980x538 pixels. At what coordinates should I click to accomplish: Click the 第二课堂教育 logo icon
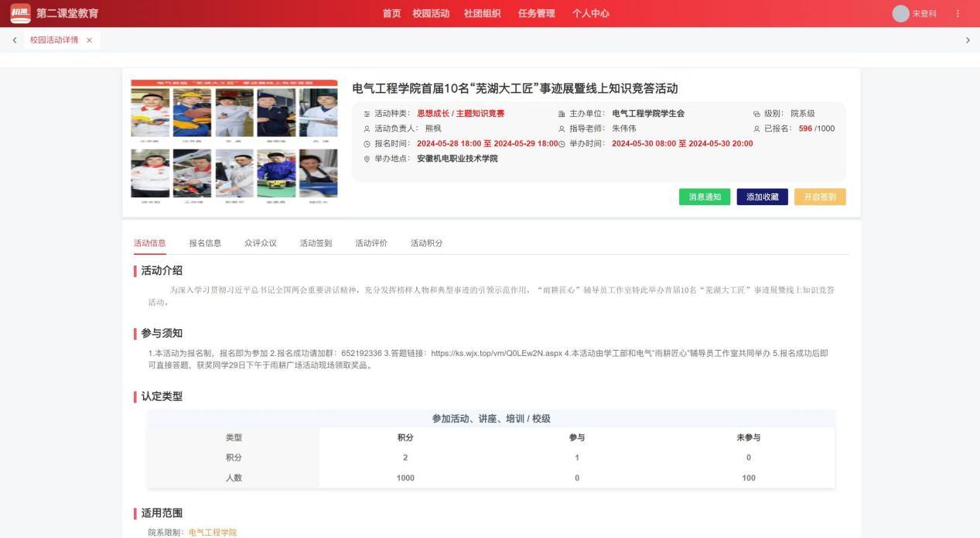[x=20, y=13]
